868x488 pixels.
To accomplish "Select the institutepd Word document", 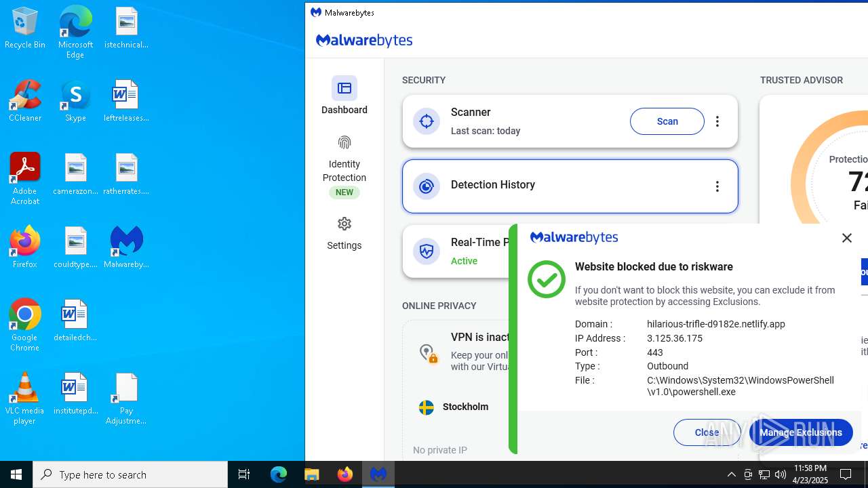I will point(75,394).
